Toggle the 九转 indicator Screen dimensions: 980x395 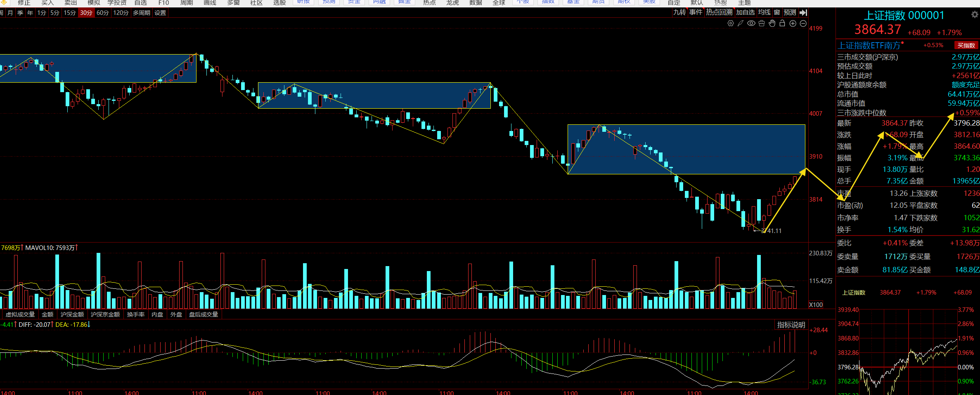tap(679, 12)
